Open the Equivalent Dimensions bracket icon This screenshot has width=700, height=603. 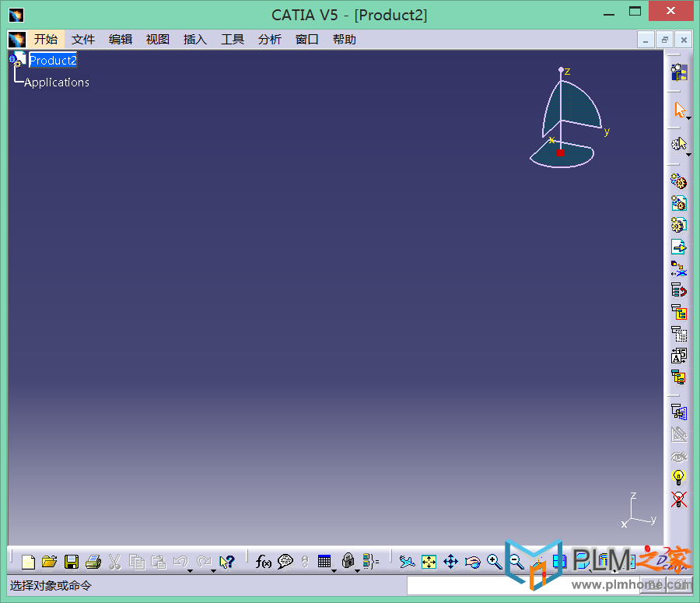(371, 562)
